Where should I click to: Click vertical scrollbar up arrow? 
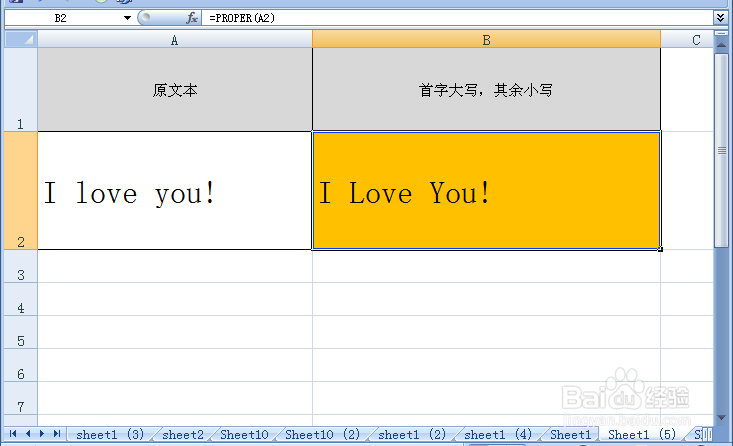click(x=721, y=45)
